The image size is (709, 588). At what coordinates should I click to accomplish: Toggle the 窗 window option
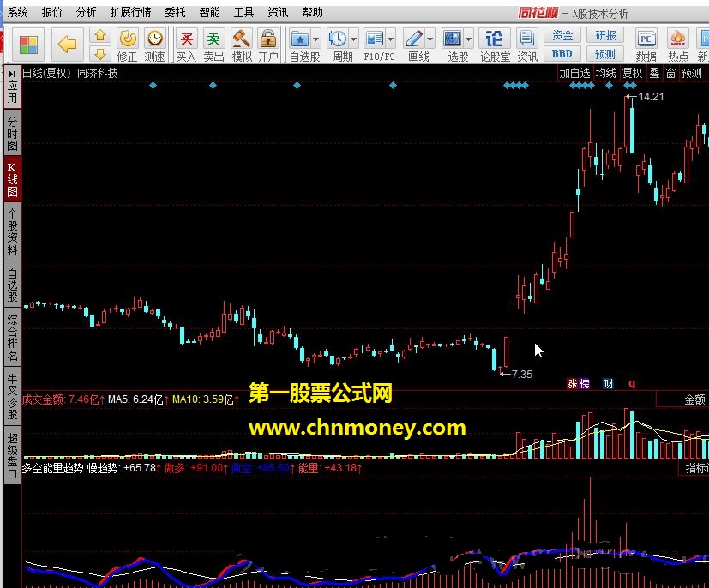(x=670, y=73)
